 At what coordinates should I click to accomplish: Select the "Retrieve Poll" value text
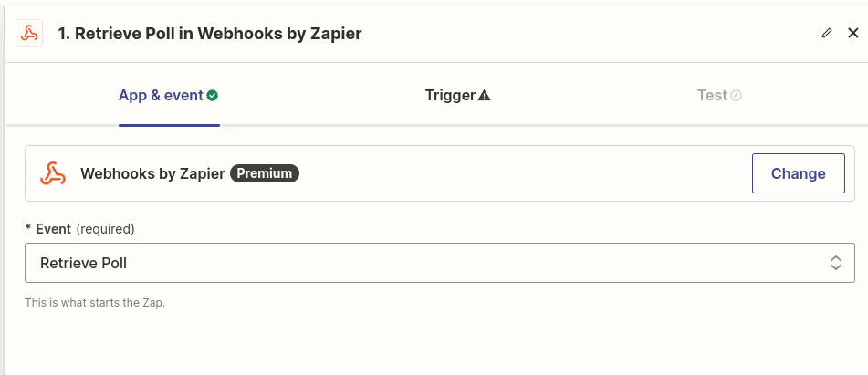pos(84,263)
